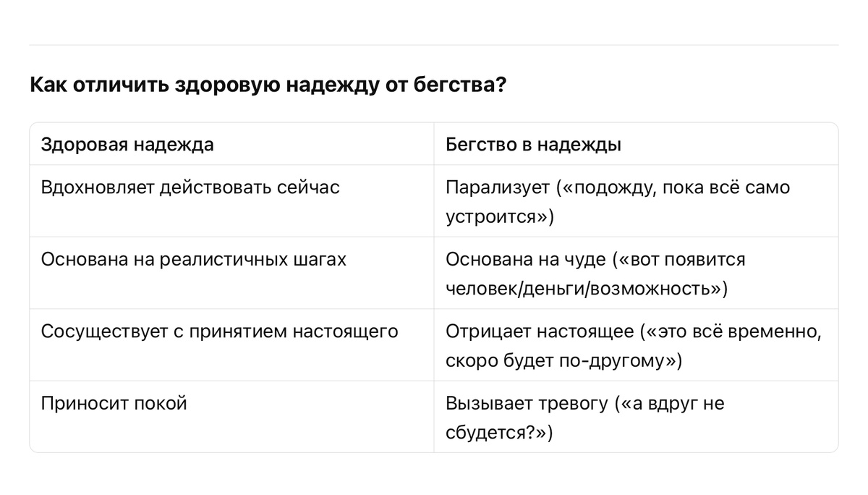
Task: Click text 'человек/деньги/возможность»)'
Action: pos(586,289)
